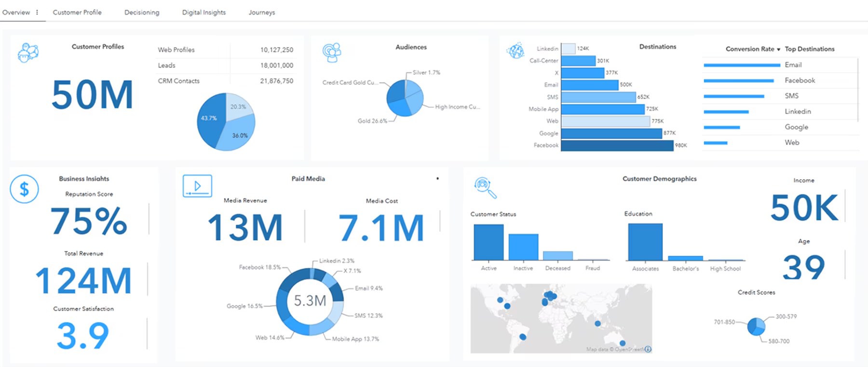The width and height of the screenshot is (868, 367).
Task: Click the Email row in Top Destinations
Action: click(793, 65)
